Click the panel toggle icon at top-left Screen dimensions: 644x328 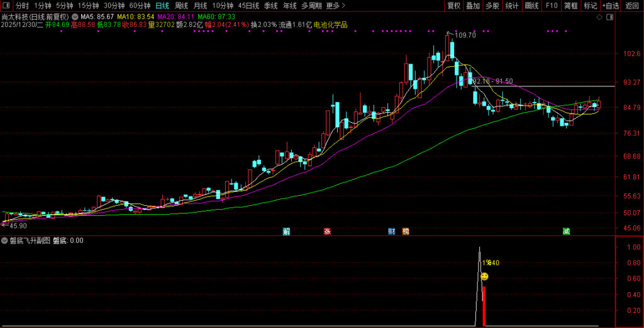6,6
